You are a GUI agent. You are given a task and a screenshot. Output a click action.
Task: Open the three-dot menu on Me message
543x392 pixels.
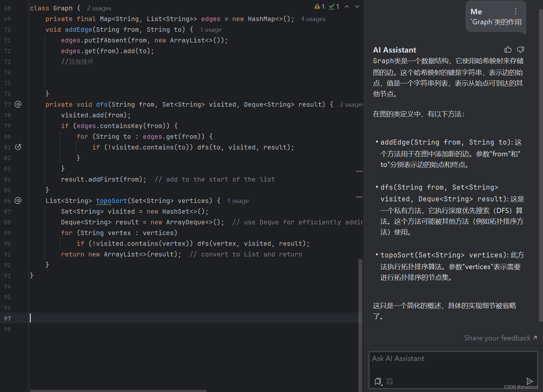click(x=516, y=11)
